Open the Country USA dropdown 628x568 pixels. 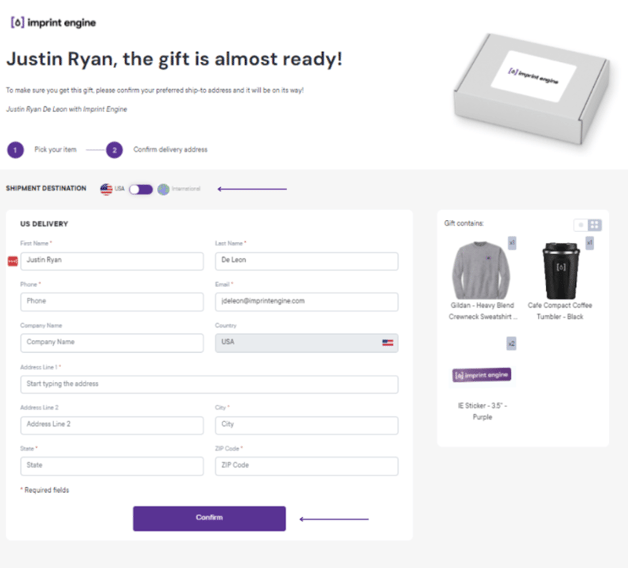pyautogui.click(x=306, y=342)
